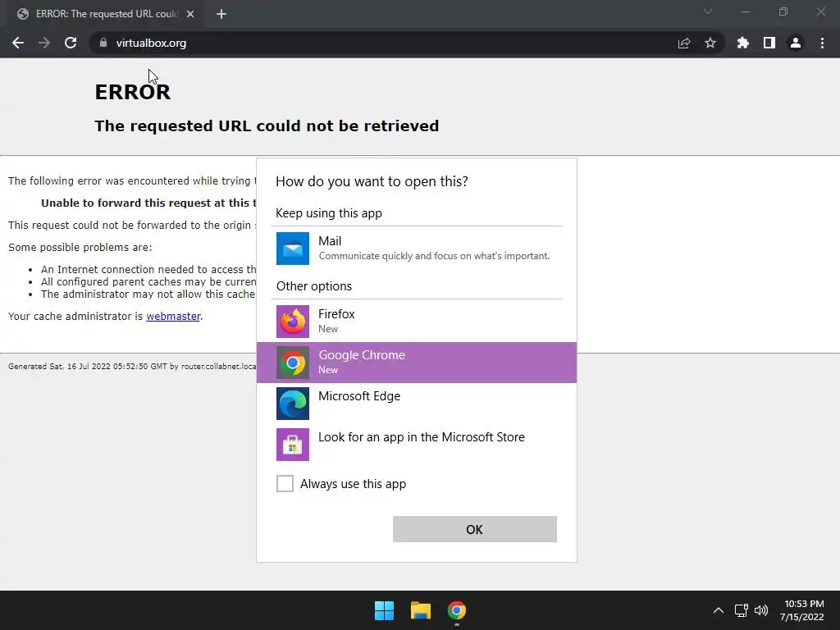Screen dimensions: 840x630
Task: Restore down the Chrome window
Action: click(x=783, y=11)
